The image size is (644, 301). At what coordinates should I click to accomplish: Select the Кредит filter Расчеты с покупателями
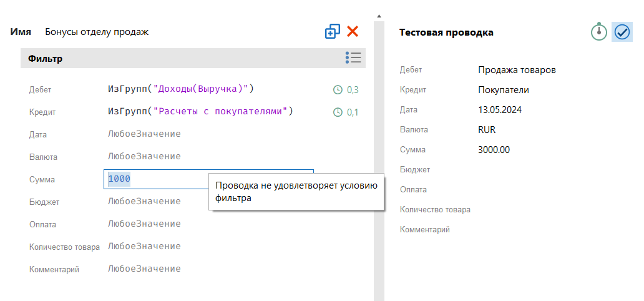coord(200,111)
